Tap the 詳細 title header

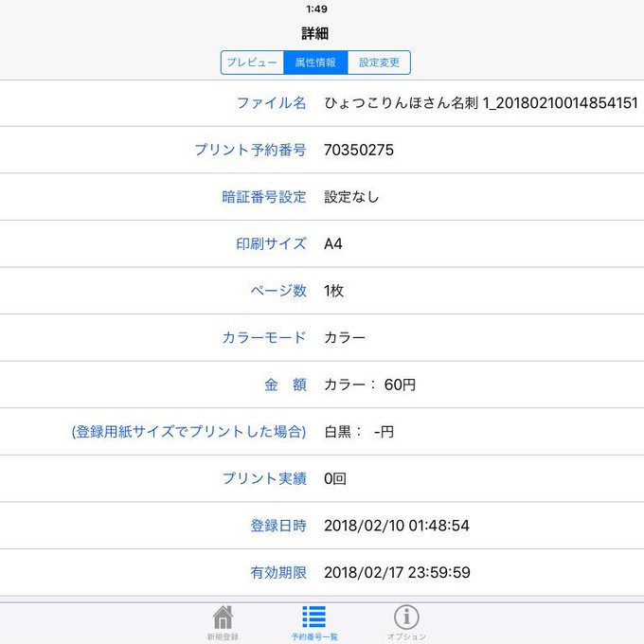point(315,33)
